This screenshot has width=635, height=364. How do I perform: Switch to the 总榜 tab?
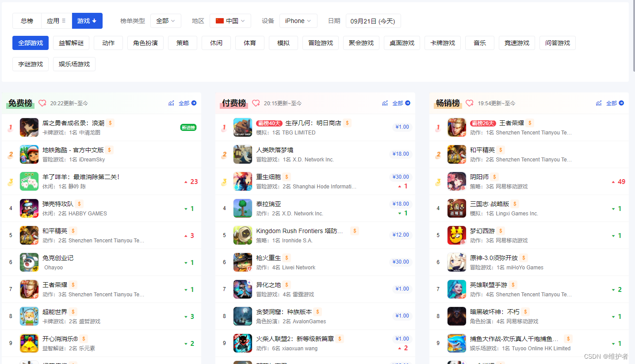27,21
